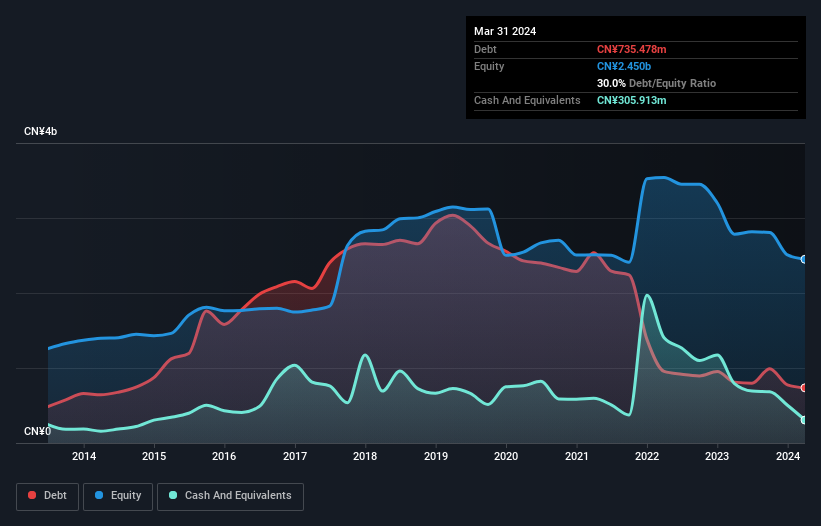Click the CN¥2.450b equity value
Screen dimensions: 821x526
[624, 66]
